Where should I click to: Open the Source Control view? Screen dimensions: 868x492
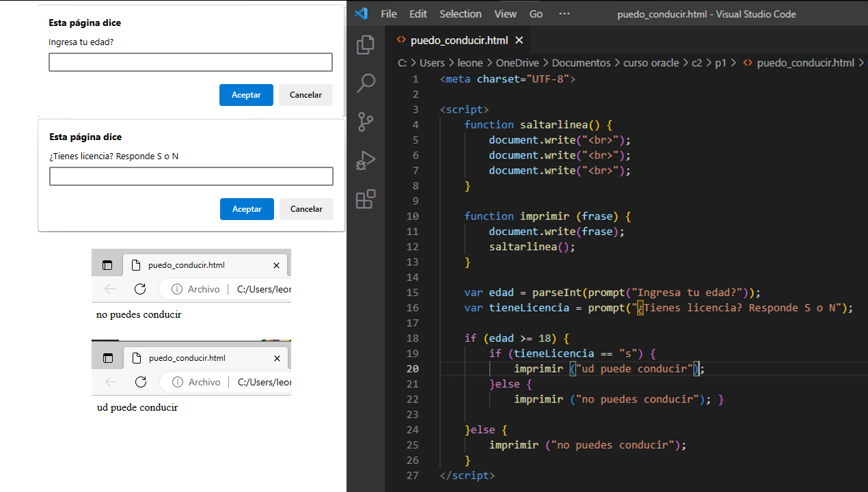(x=366, y=122)
